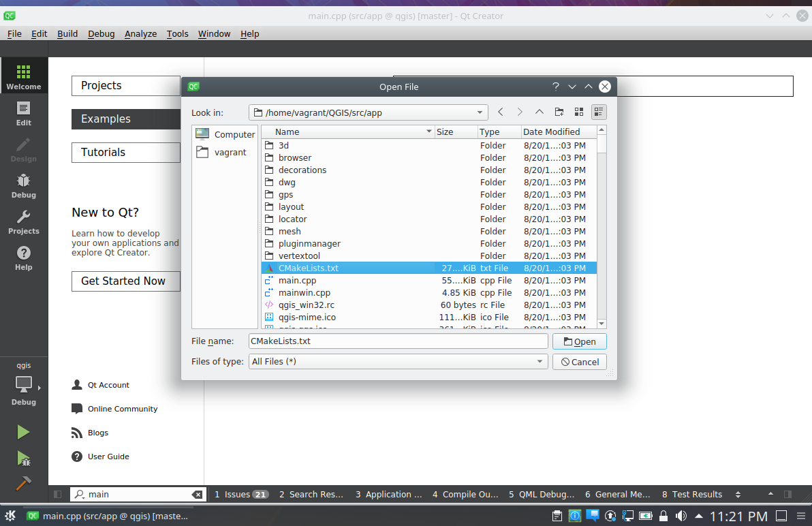Go back in Open File dialog

[501, 112]
